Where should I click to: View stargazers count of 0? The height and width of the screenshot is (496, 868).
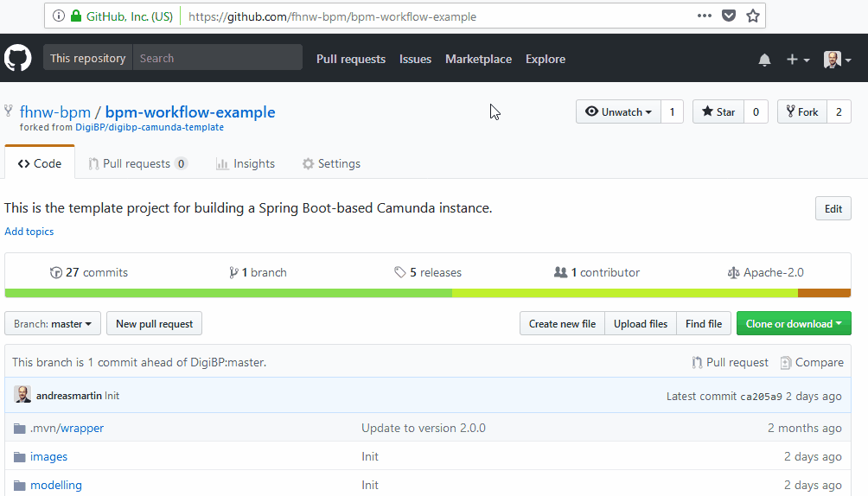(x=756, y=111)
